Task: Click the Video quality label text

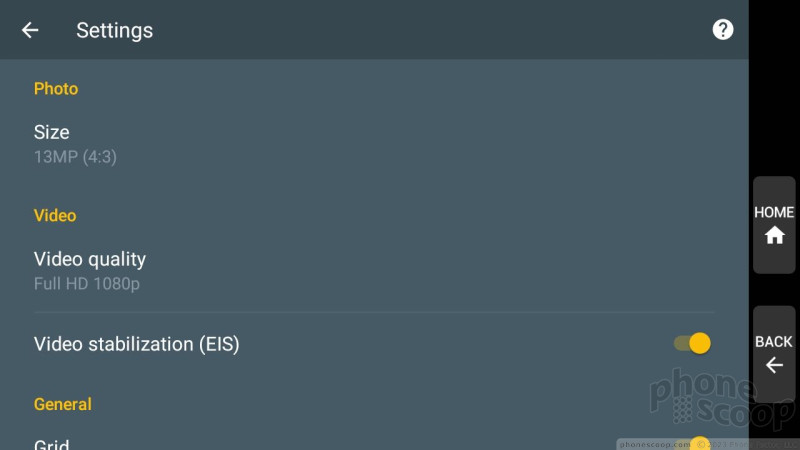Action: click(x=90, y=259)
